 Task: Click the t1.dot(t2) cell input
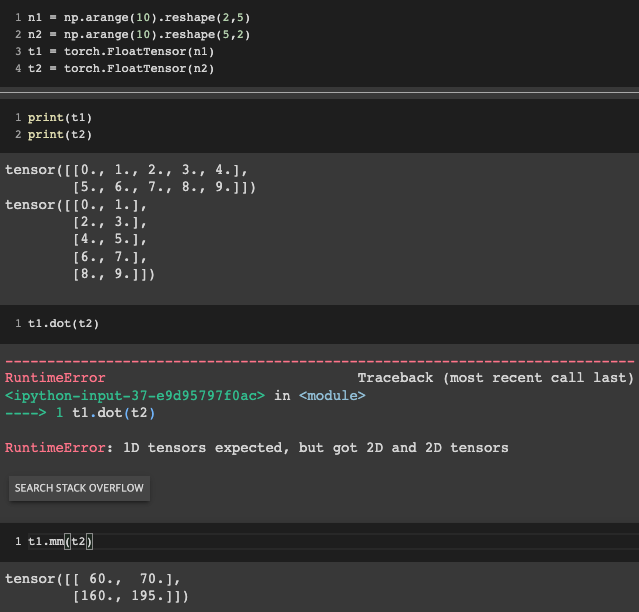click(x=64, y=324)
